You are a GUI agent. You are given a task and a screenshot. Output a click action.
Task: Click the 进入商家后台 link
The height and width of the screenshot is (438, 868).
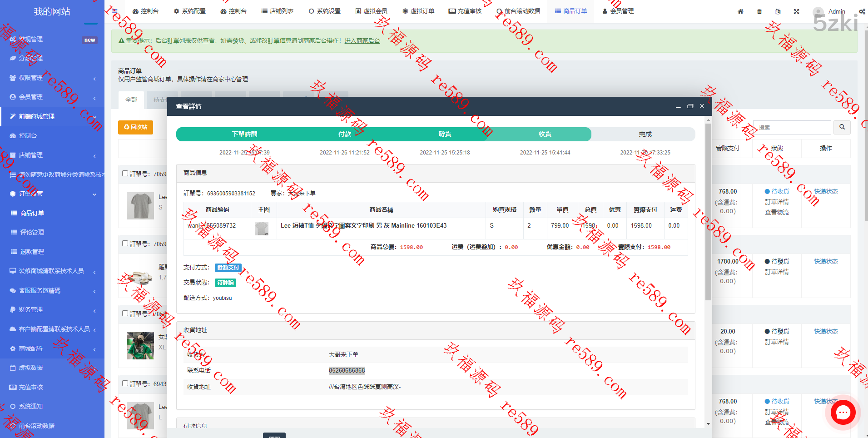click(362, 40)
